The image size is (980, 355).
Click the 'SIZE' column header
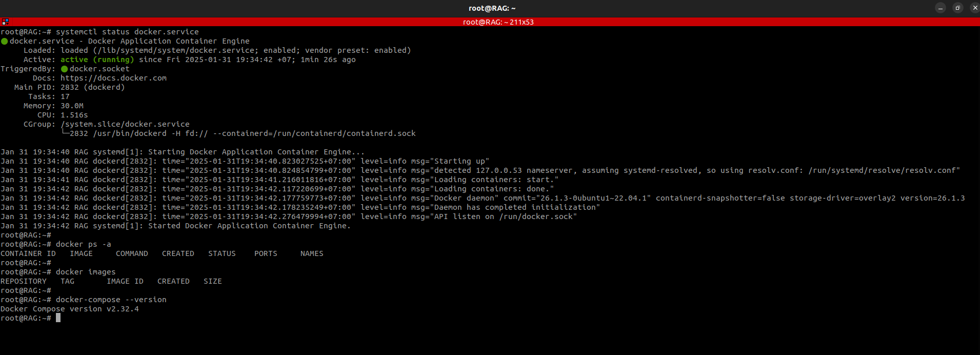click(213, 281)
